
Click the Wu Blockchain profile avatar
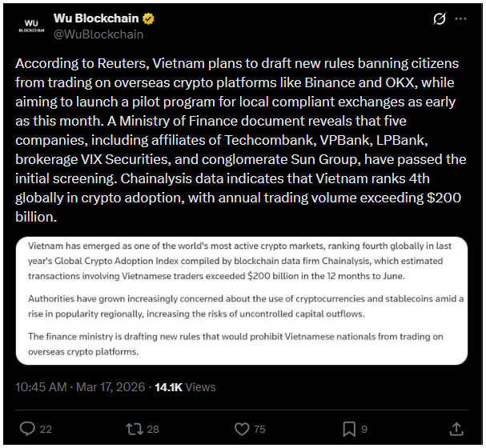click(x=32, y=26)
